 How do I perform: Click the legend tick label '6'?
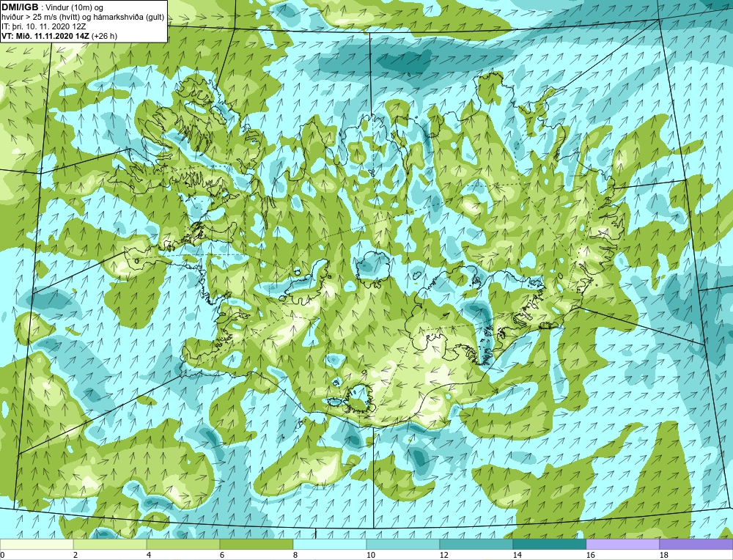tap(222, 556)
